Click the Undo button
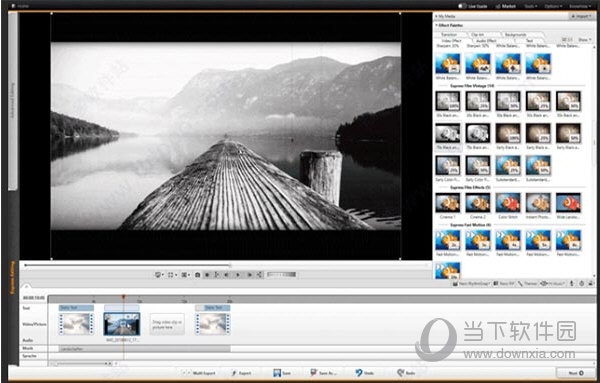 365,373
